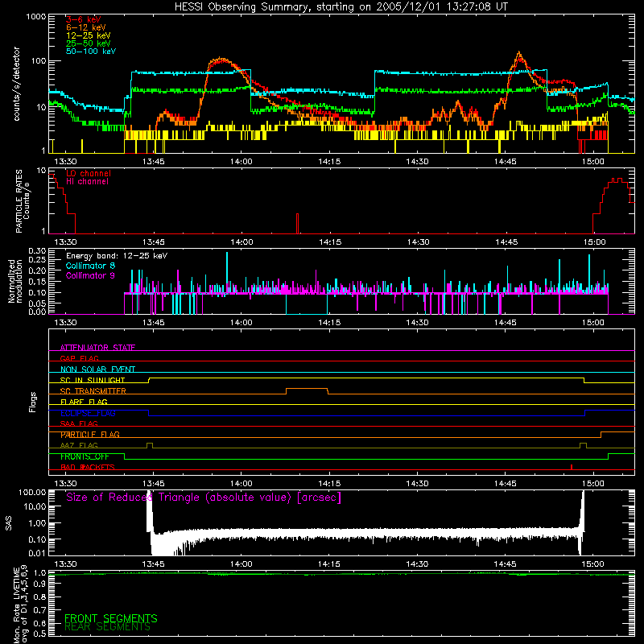Click the GAP_FLAG label
The height and width of the screenshot is (644, 644).
[x=79, y=358]
